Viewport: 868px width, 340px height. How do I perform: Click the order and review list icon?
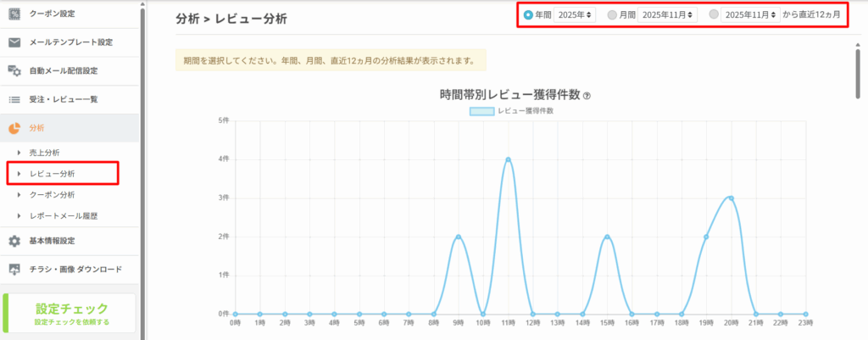(x=14, y=99)
